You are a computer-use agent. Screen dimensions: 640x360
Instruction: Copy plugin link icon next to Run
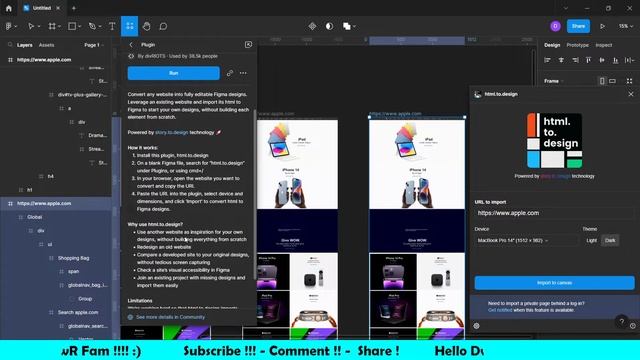(230, 73)
